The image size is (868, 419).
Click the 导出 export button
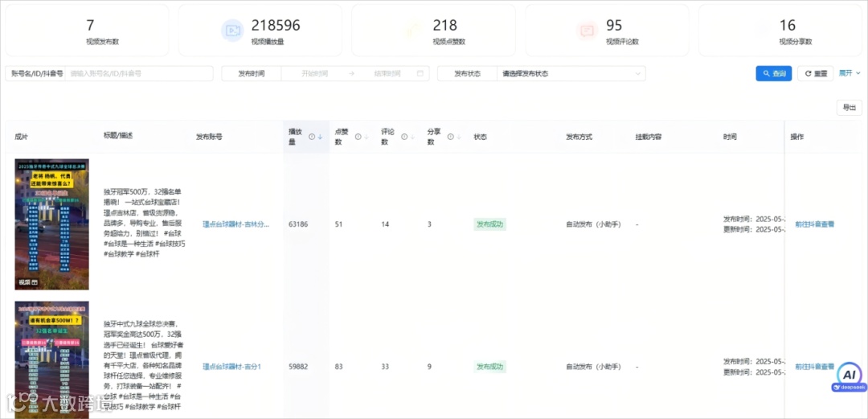(850, 108)
